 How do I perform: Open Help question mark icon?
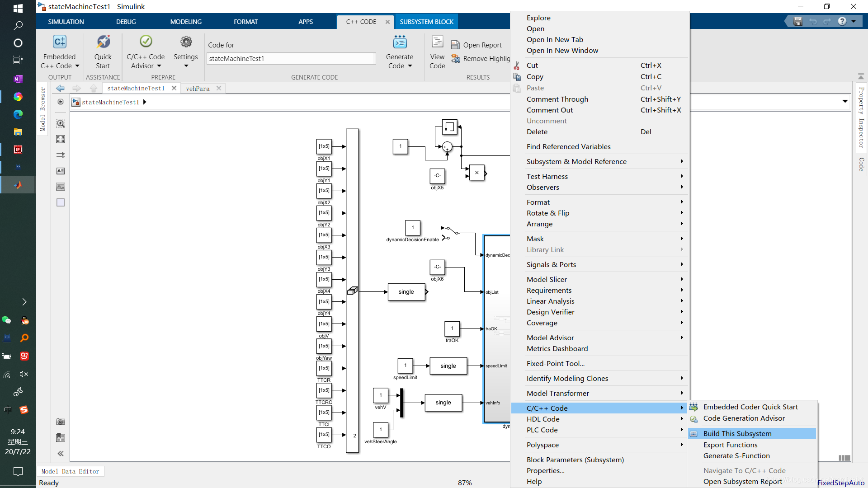pos(842,21)
